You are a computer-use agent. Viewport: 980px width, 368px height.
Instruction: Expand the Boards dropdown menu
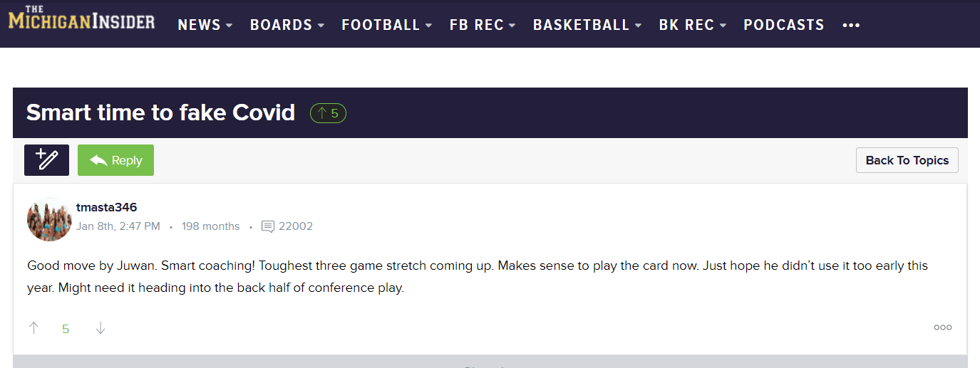(x=287, y=25)
